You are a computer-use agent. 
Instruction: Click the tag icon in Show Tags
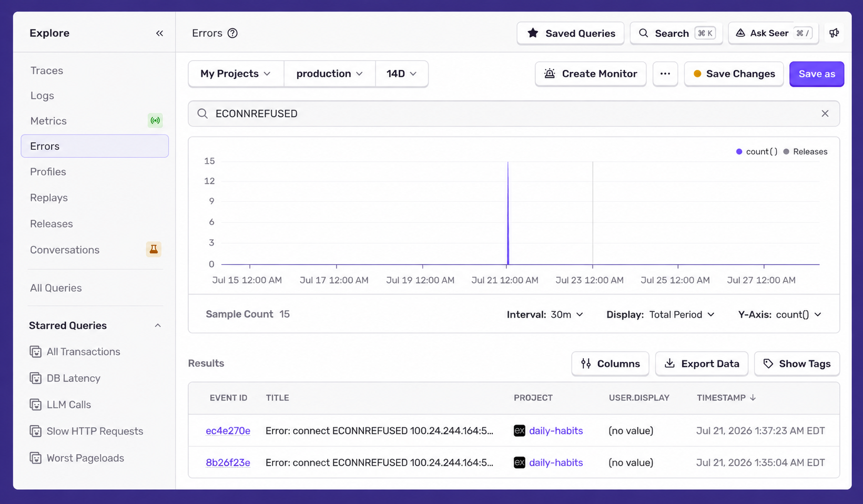pyautogui.click(x=768, y=364)
